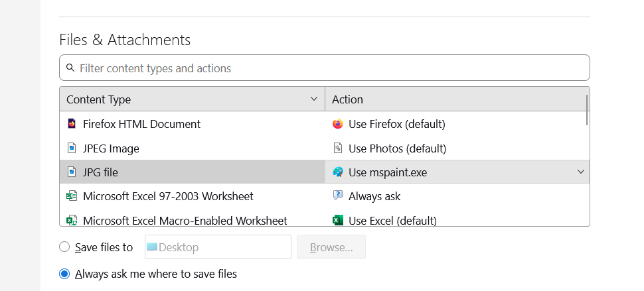Click the Excel Macro-Enabled Worksheet icon
The width and height of the screenshot is (644, 291).
tap(72, 220)
